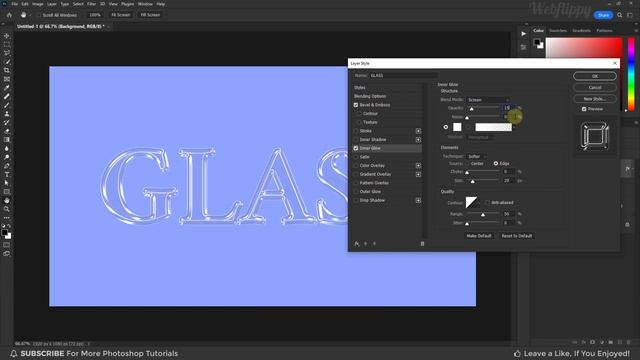Click the white glow color swatch

click(x=457, y=127)
